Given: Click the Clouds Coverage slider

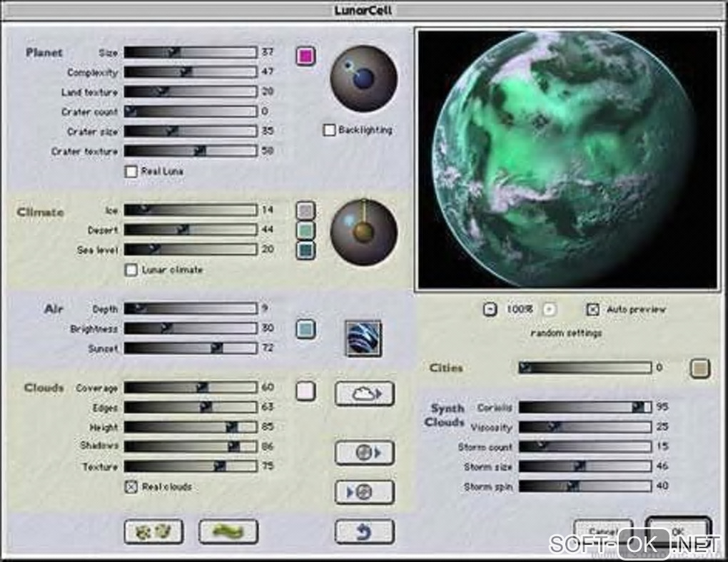Looking at the screenshot, I should (x=191, y=387).
